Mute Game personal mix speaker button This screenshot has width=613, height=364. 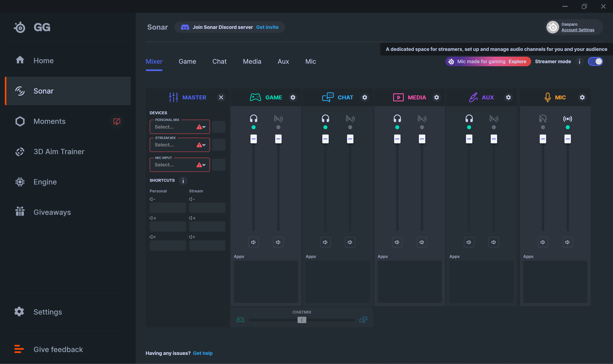pyautogui.click(x=254, y=242)
